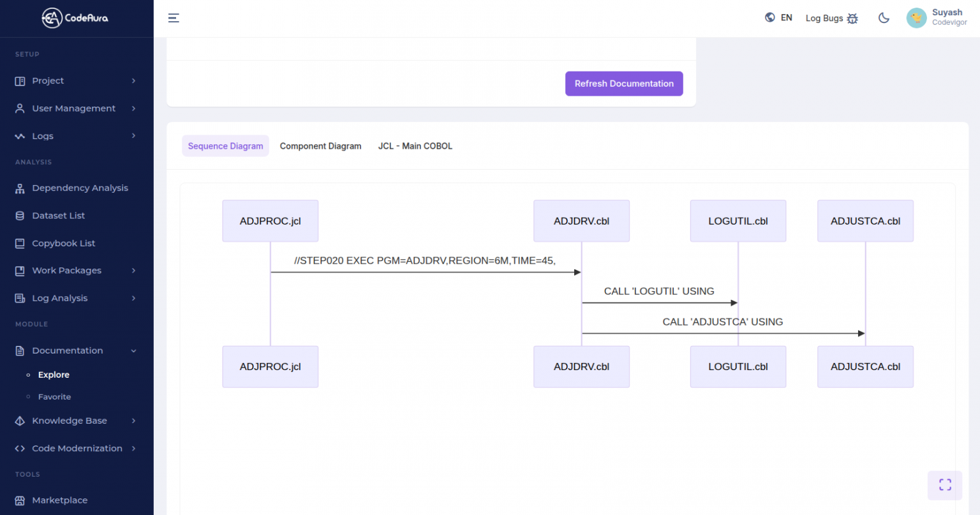Click the Suyash profile avatar
The image size is (980, 515).
(x=916, y=18)
